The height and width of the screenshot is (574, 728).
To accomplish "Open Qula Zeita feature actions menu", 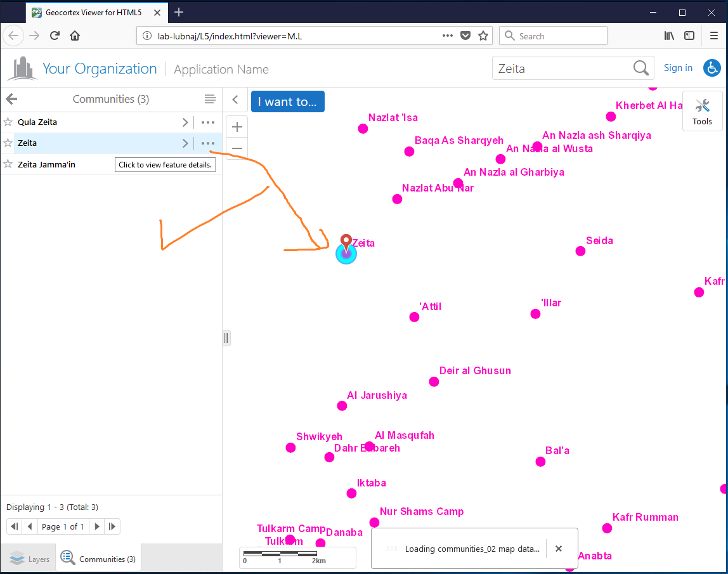I will point(208,122).
